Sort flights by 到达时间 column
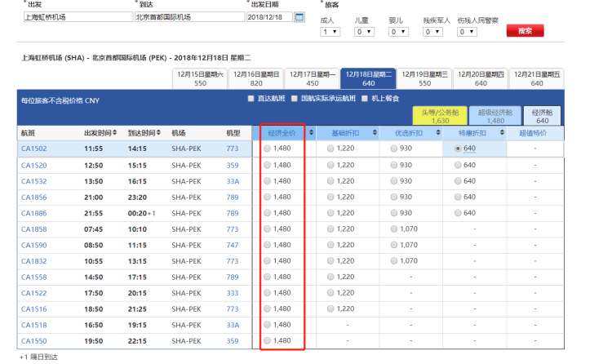Image resolution: width=612 pixels, height=364 pixels. coord(161,132)
